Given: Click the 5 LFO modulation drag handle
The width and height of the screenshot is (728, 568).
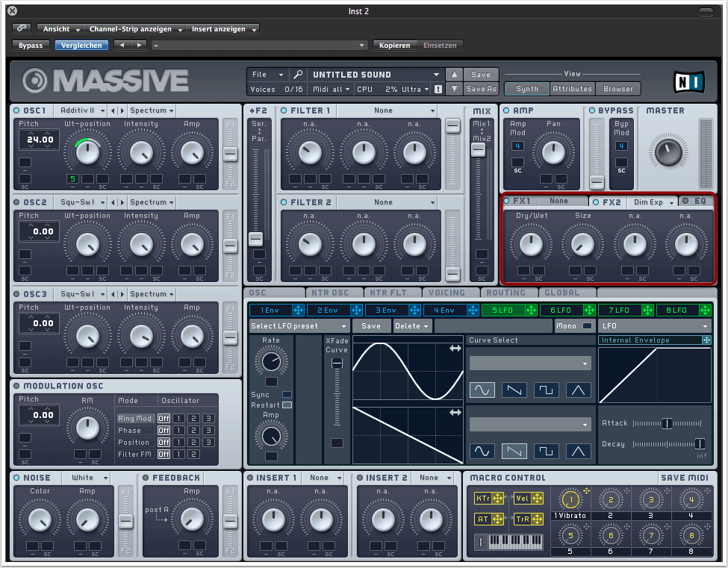Looking at the screenshot, I should pos(532,310).
